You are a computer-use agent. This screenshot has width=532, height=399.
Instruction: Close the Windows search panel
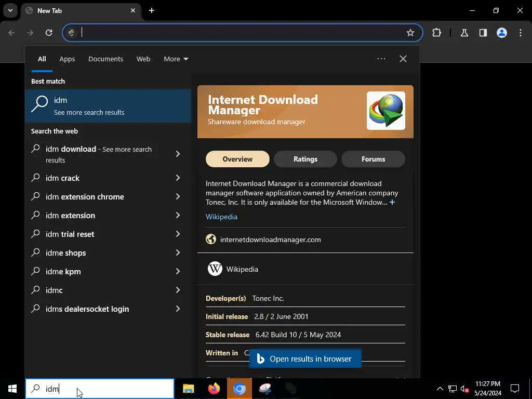coord(403,59)
